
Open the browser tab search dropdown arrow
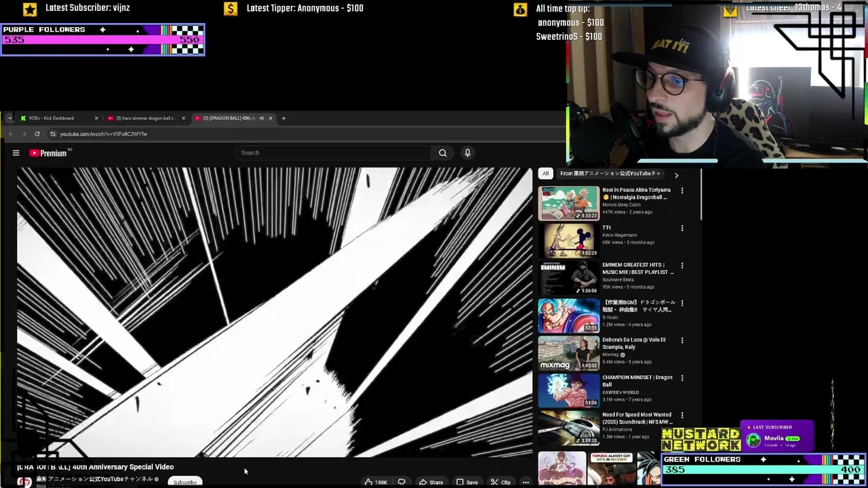click(x=9, y=118)
